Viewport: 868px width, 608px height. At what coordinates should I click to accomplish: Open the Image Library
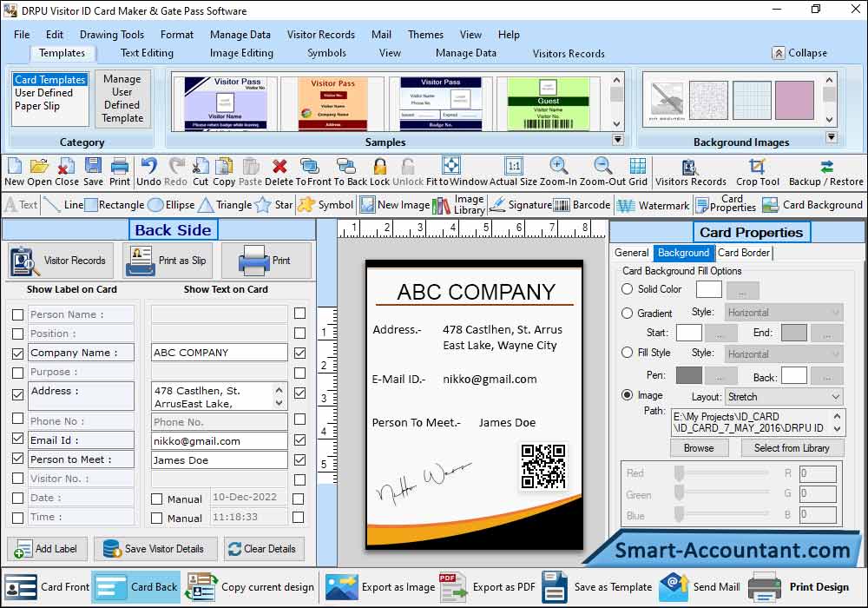[x=458, y=205]
